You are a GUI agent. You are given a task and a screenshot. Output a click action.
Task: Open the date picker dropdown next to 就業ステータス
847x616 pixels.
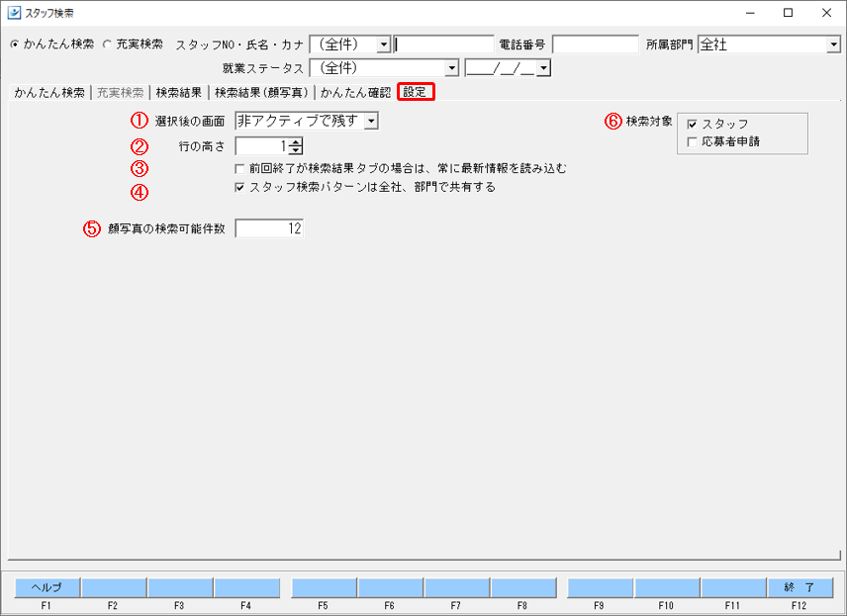click(543, 68)
